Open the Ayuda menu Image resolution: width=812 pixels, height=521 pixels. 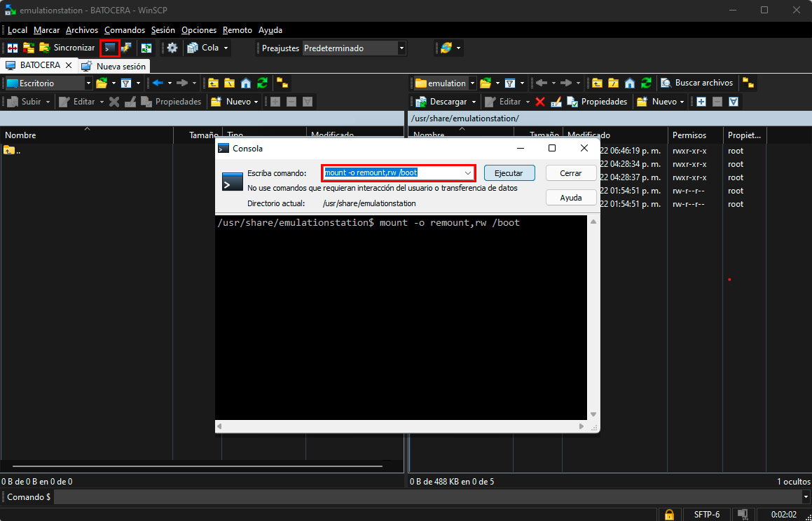pos(270,30)
